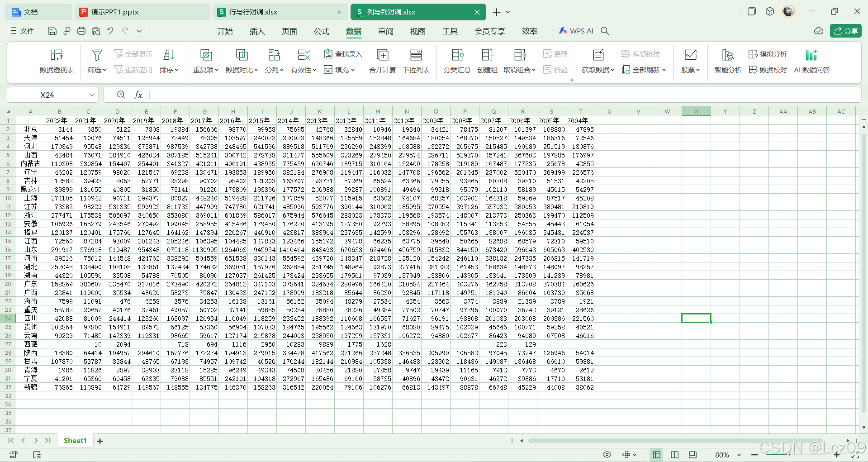
Task: Click the green 分享 share button
Action: point(845,31)
